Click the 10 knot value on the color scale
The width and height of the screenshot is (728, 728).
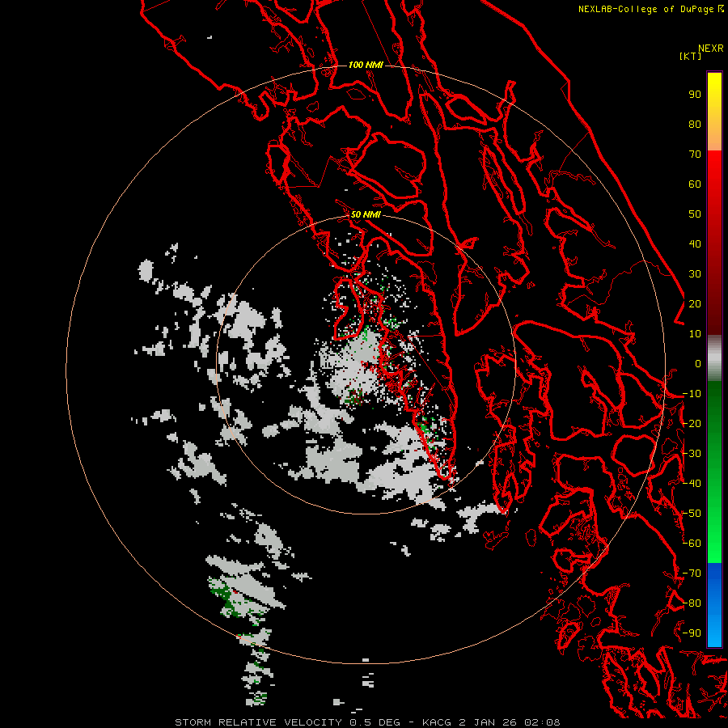coord(695,334)
